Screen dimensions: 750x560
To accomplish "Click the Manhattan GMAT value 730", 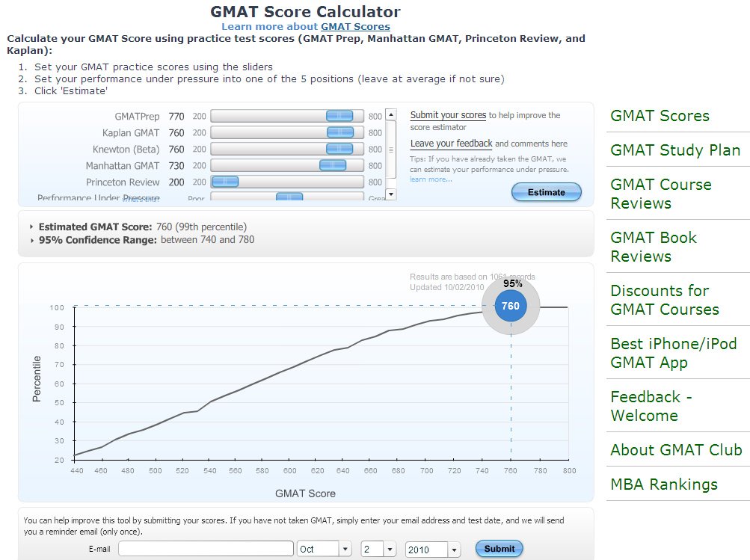I will 176,165.
